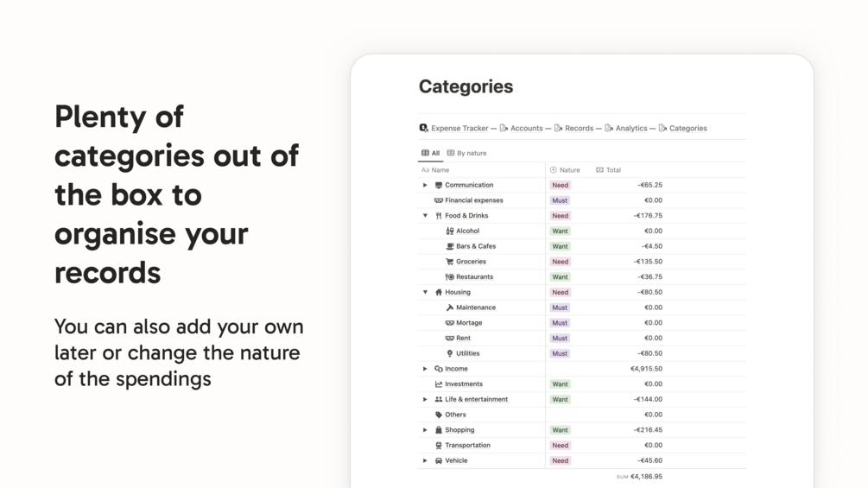868x488 pixels.
Task: Click the Vehicle car icon
Action: (x=439, y=460)
